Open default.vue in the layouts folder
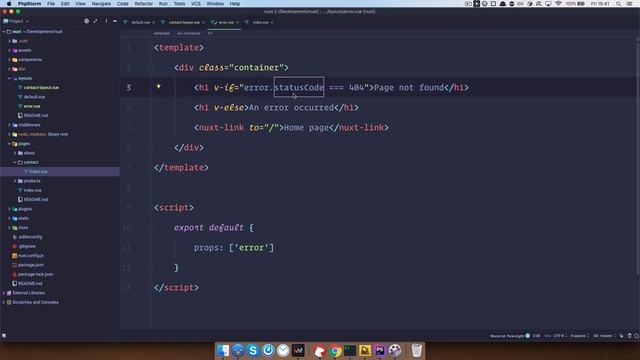This screenshot has height=360, width=640. pos(34,97)
